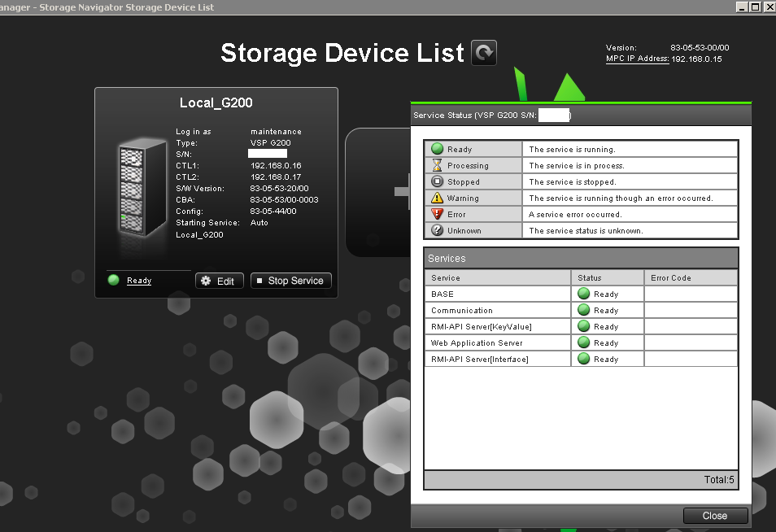Image resolution: width=776 pixels, height=532 pixels.
Task: Click RMI-API Server[KeyValue] Ready icon
Action: pos(584,327)
